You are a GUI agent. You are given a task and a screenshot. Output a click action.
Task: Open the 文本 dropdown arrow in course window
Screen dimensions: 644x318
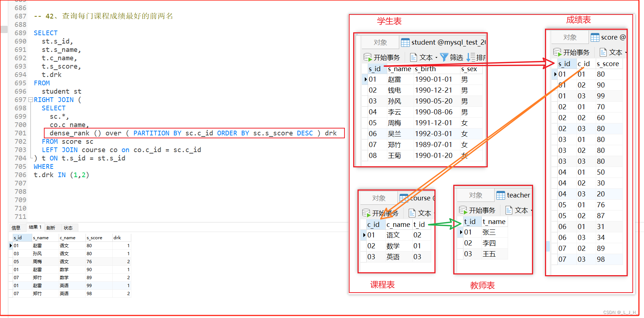tap(434, 213)
